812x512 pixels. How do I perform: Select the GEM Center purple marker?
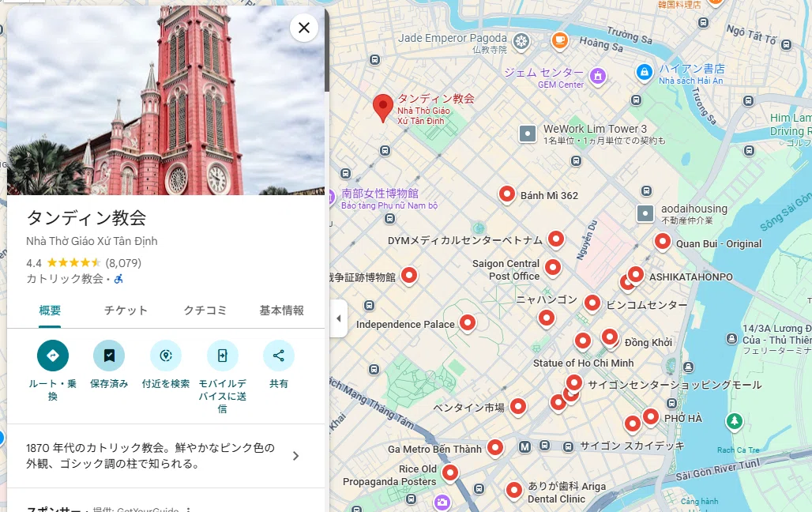coord(598,77)
